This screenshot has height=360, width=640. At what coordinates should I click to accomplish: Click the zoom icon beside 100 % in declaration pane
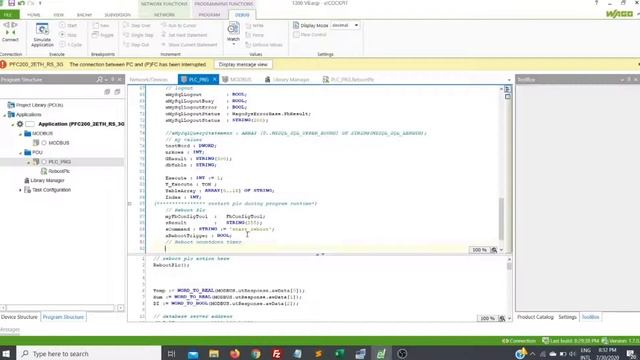(493, 250)
